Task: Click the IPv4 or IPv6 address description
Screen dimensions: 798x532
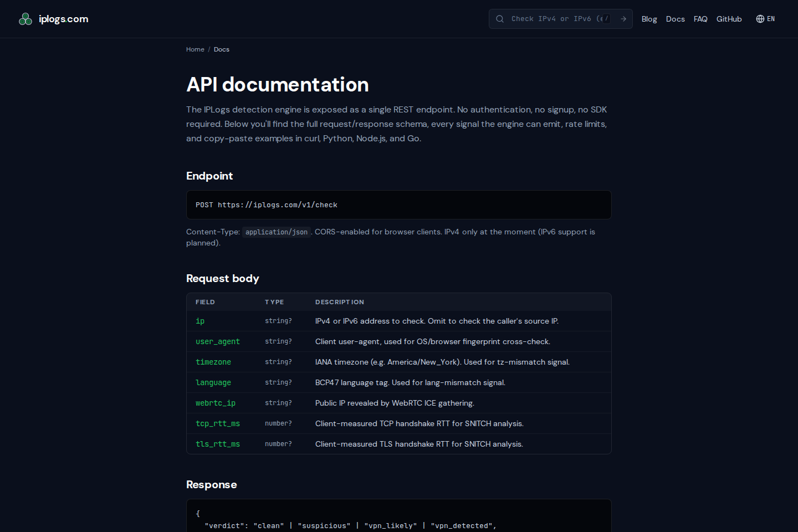Action: coord(437,321)
